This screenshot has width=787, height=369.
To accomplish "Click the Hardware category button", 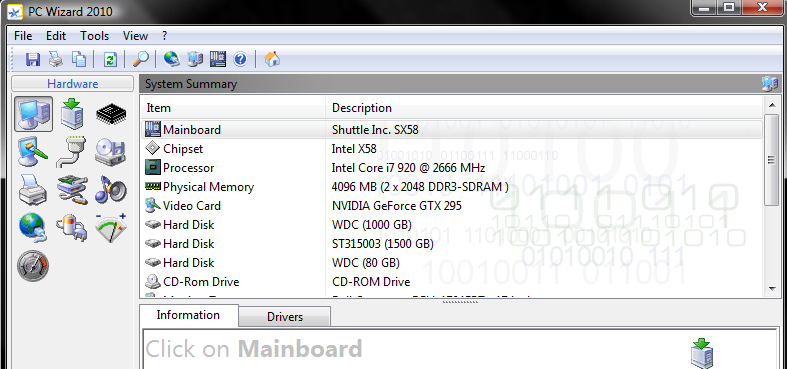I will tap(73, 84).
